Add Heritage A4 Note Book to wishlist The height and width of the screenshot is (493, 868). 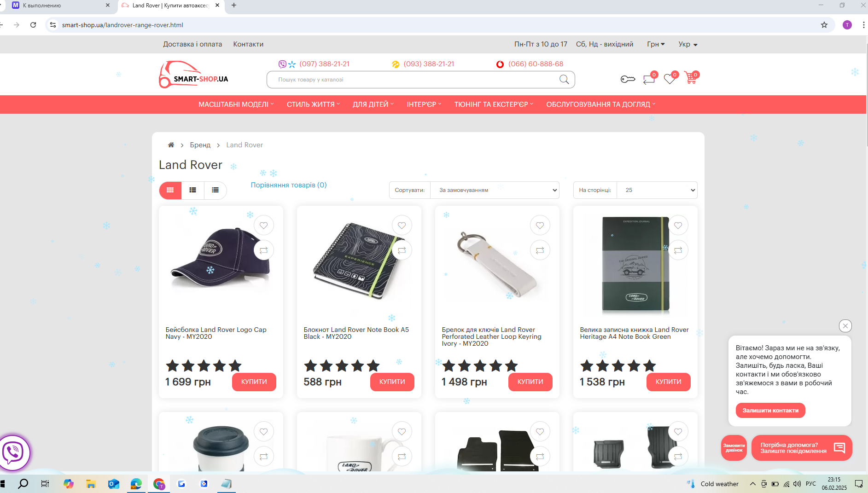(678, 226)
